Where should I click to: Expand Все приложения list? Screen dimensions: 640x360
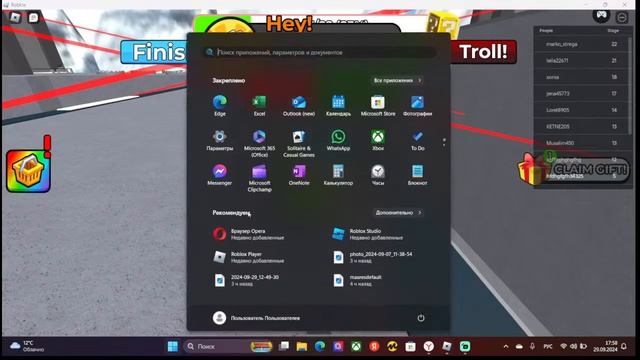398,80
